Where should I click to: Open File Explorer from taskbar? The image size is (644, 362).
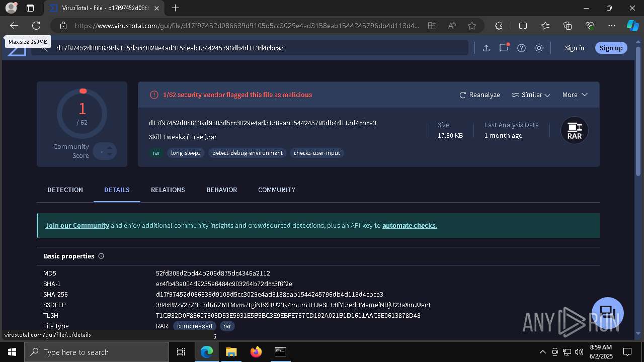(x=231, y=352)
